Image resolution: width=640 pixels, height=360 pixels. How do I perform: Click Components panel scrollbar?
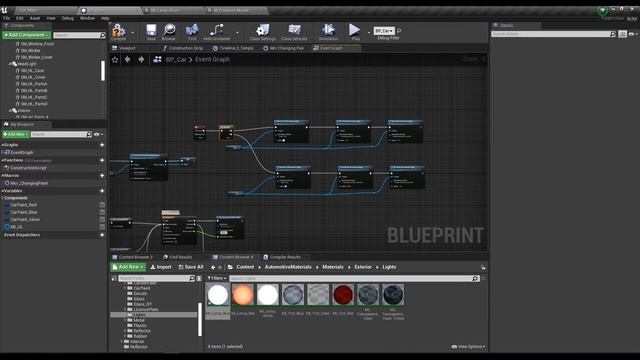point(103,71)
